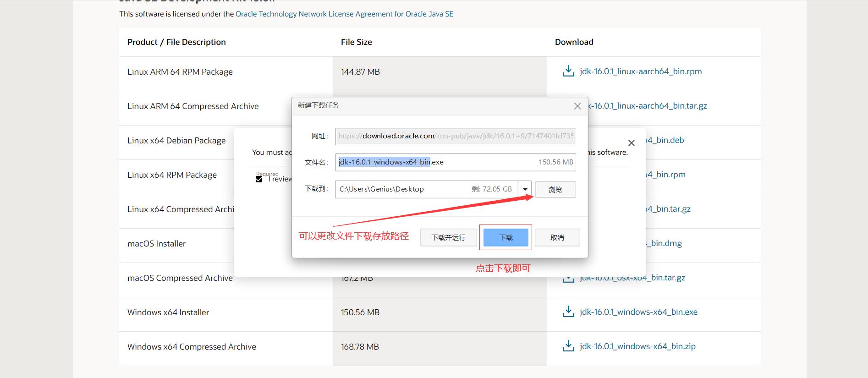Click the Linux x64 bin.tar.gz link
Viewport: 868px width, 378px height.
(668, 208)
